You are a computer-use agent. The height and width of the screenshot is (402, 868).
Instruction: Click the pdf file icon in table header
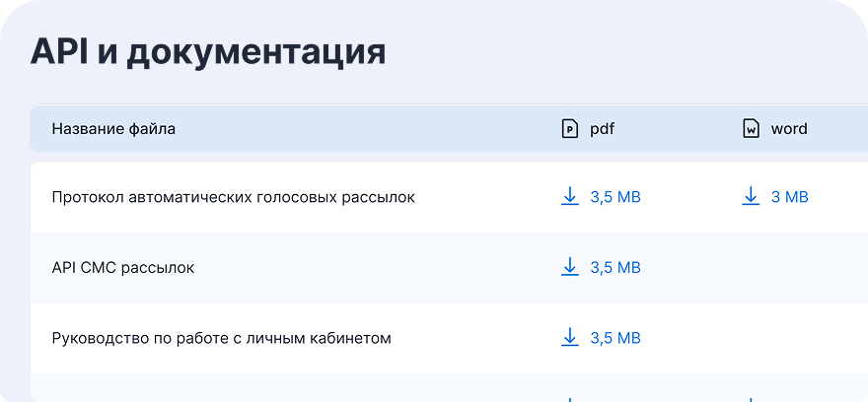coord(569,128)
